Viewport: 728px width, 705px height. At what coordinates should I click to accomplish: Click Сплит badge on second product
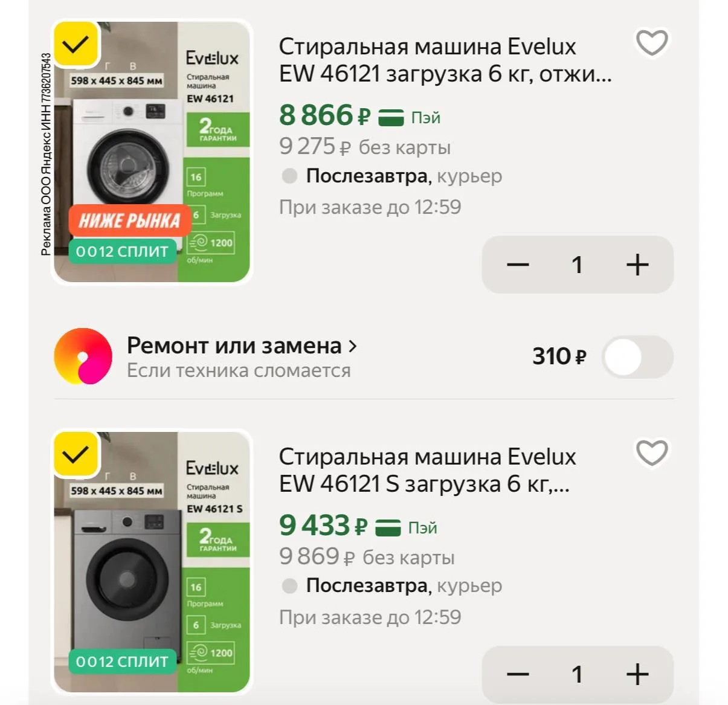tap(122, 662)
